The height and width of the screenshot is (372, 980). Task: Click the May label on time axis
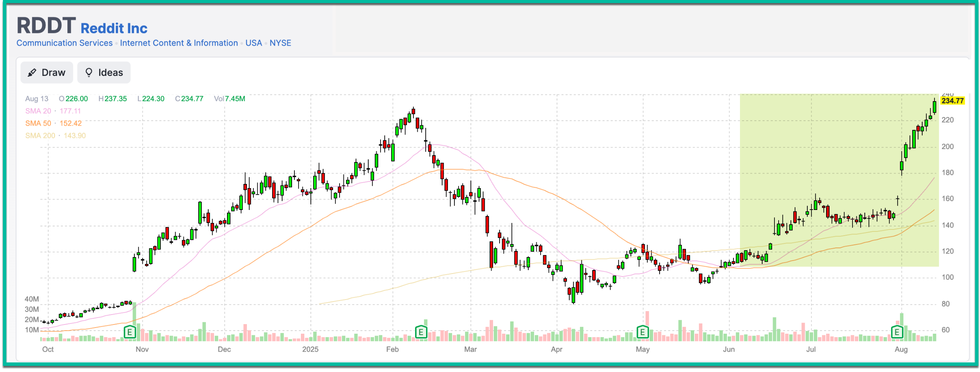click(x=643, y=349)
